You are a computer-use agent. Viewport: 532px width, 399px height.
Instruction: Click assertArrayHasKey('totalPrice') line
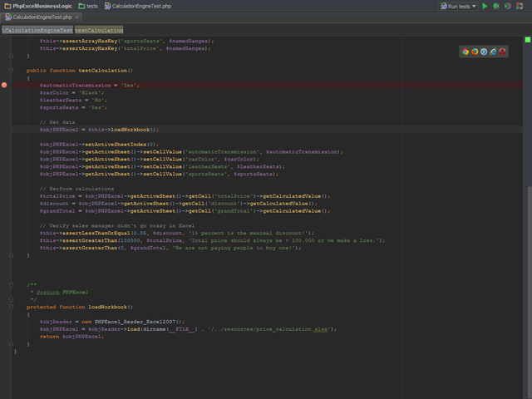point(126,48)
